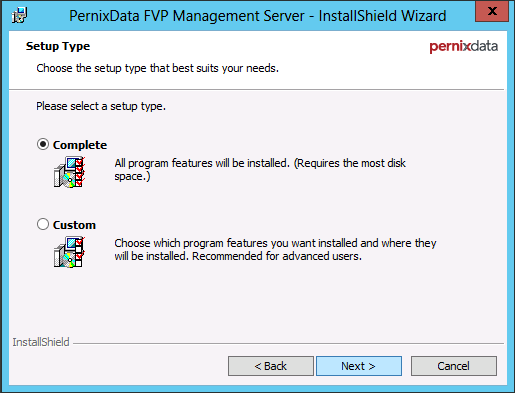515x393 pixels.
Task: Click the bold Complete option label
Action: pos(80,145)
